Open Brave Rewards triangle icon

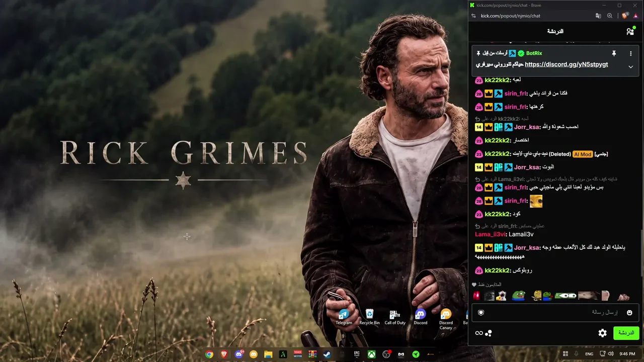(635, 16)
